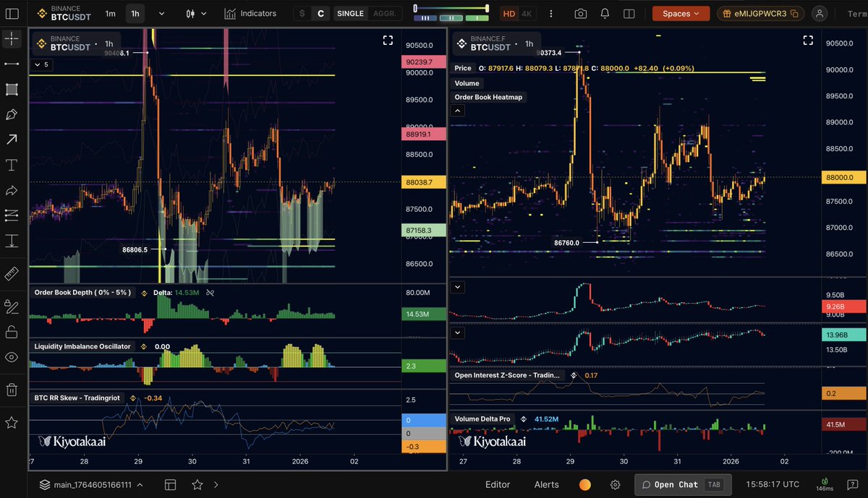Open notifications bell icon
868x498 pixels.
tap(605, 13)
